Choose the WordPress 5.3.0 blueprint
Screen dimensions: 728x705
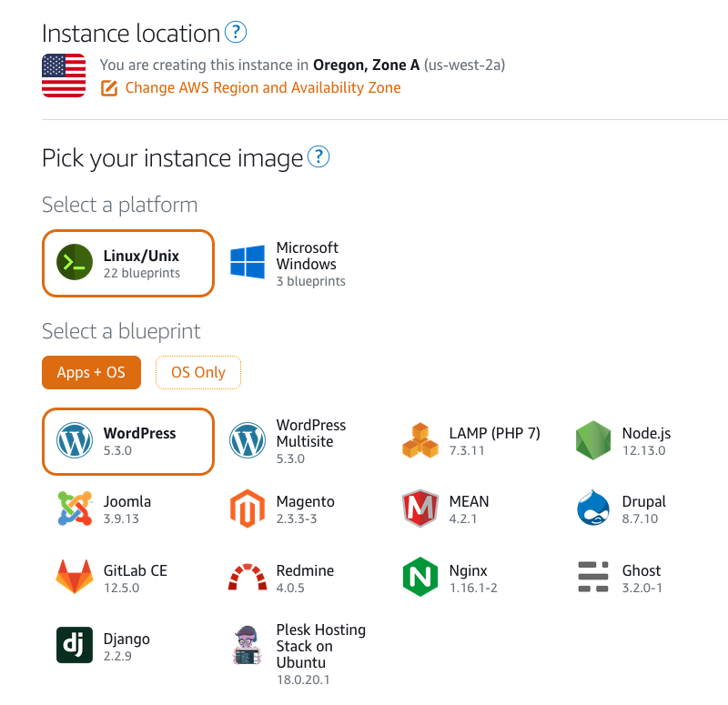click(128, 441)
